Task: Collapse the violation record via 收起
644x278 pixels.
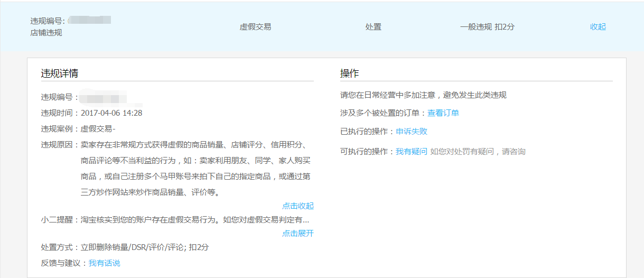Action: (598, 27)
